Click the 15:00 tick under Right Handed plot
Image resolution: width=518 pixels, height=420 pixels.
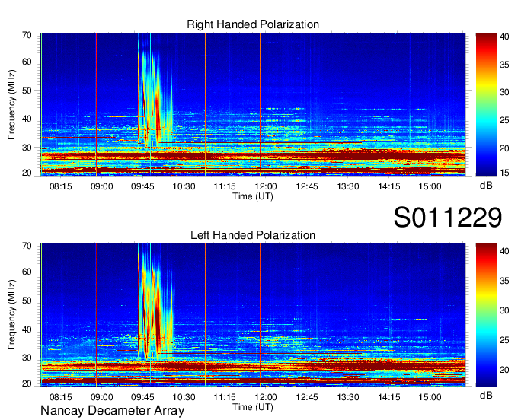click(430, 186)
